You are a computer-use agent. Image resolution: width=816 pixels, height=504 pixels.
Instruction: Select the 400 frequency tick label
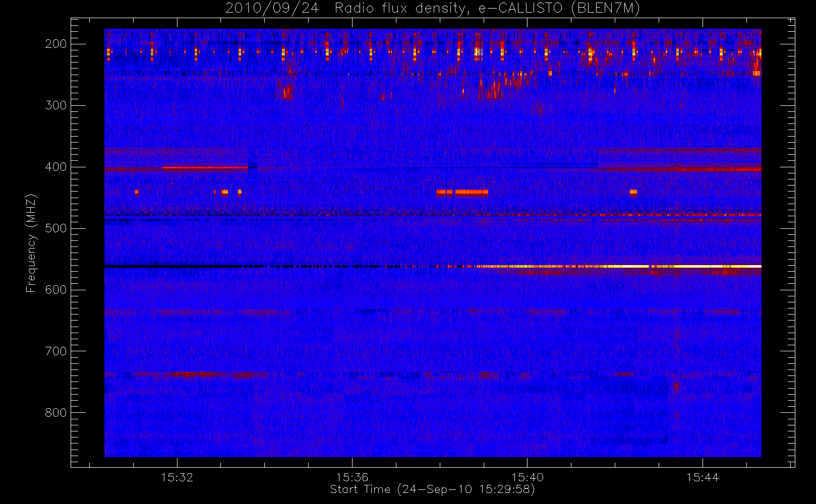point(55,167)
